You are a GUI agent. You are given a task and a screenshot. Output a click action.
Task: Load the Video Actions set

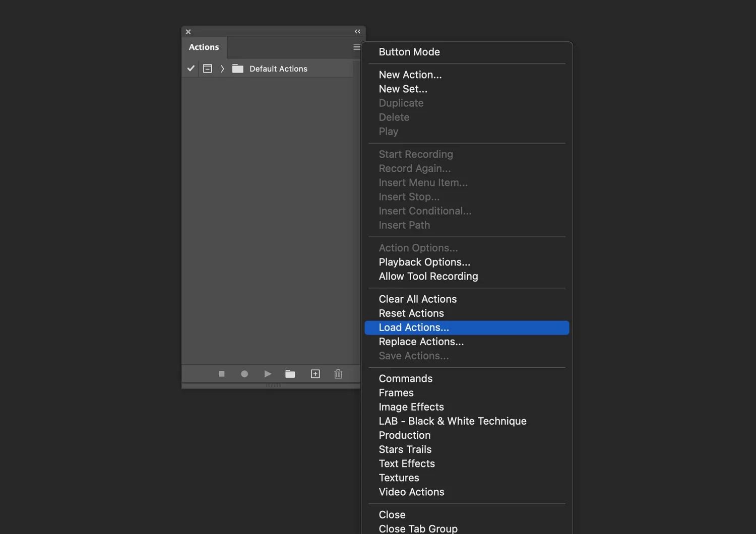pos(467,492)
